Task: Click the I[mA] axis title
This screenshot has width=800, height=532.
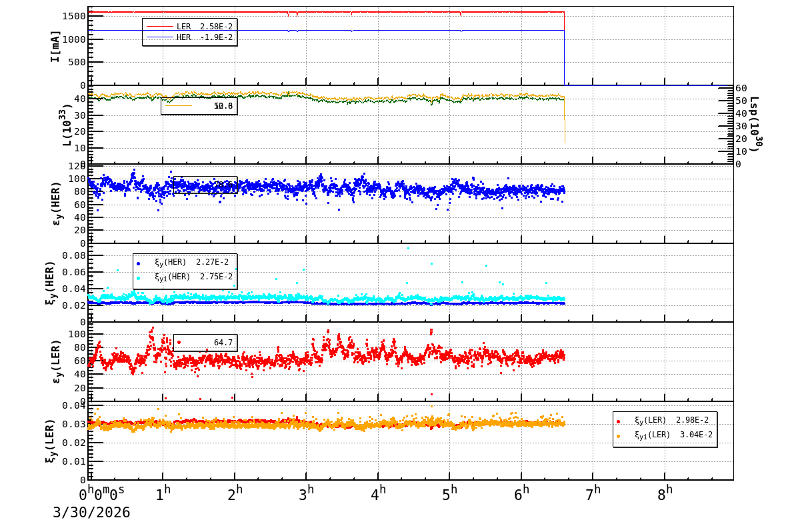Action: (x=55, y=46)
